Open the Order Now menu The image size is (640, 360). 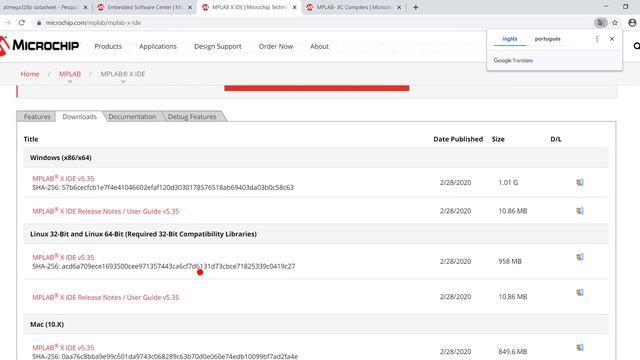(x=276, y=47)
